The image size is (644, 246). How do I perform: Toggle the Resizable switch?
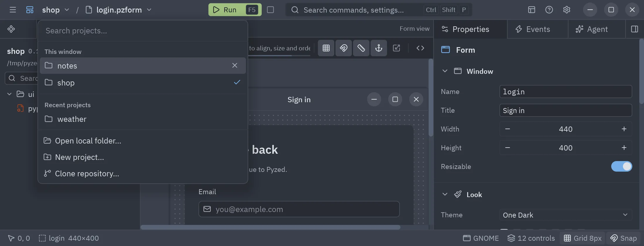click(622, 166)
